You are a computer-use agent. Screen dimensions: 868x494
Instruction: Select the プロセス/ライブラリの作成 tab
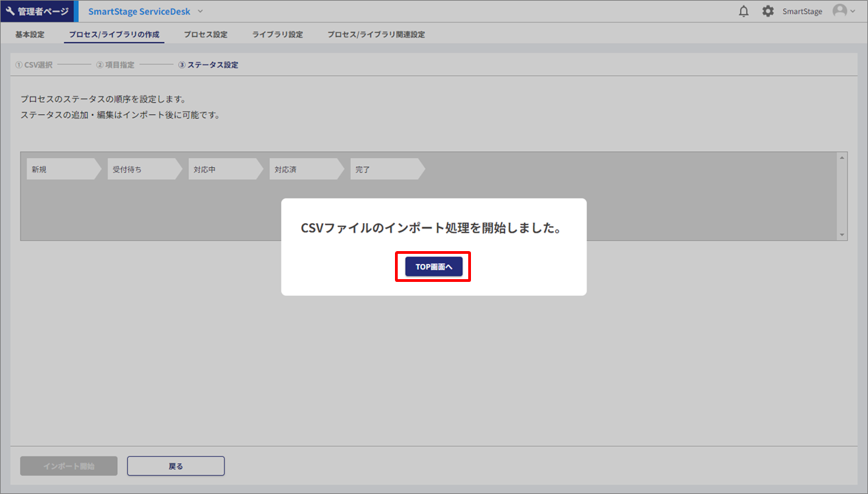click(x=114, y=34)
